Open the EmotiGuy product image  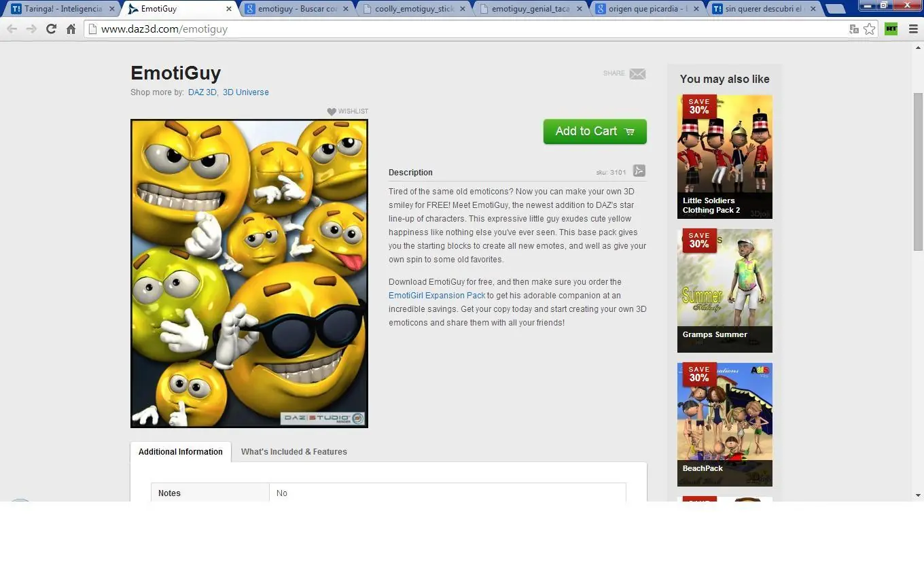click(x=249, y=274)
